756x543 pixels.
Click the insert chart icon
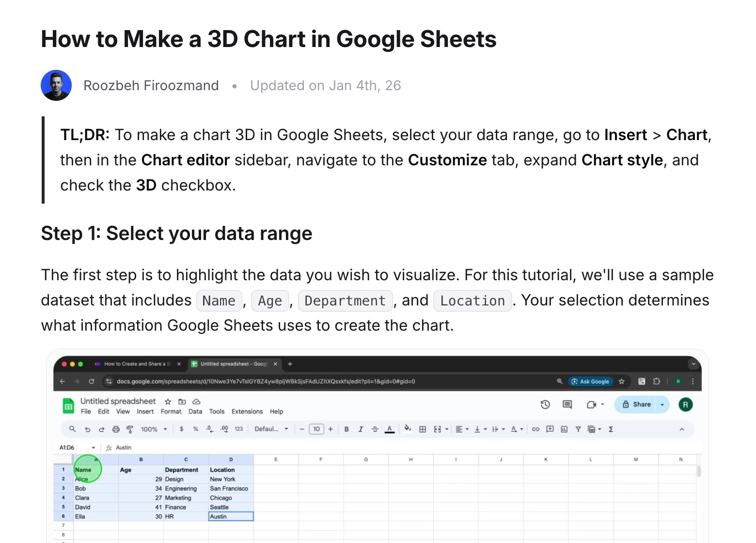click(x=564, y=429)
